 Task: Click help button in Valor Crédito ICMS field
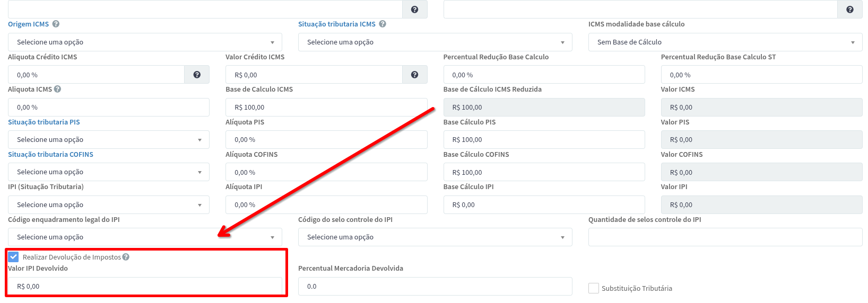(x=414, y=75)
